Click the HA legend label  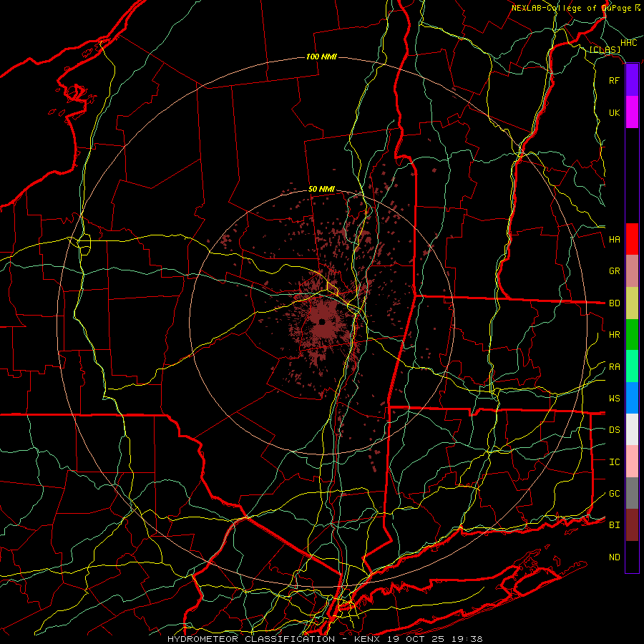[x=614, y=240]
